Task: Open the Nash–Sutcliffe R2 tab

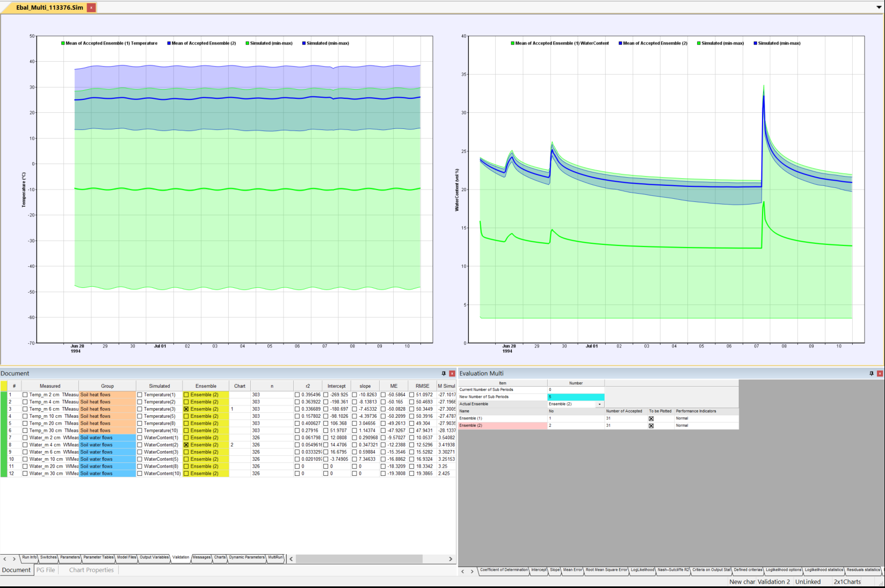Action: [x=673, y=570]
